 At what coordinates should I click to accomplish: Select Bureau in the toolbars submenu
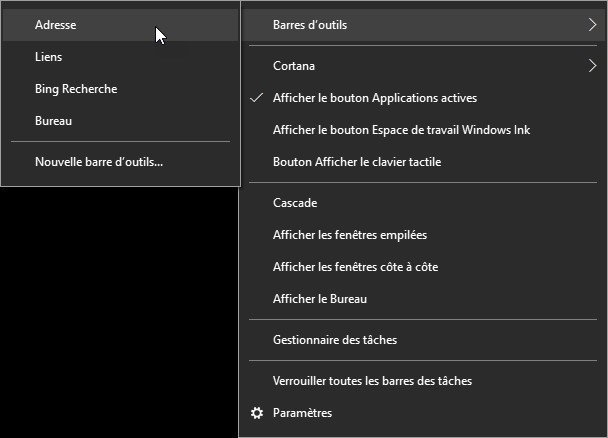[x=53, y=121]
